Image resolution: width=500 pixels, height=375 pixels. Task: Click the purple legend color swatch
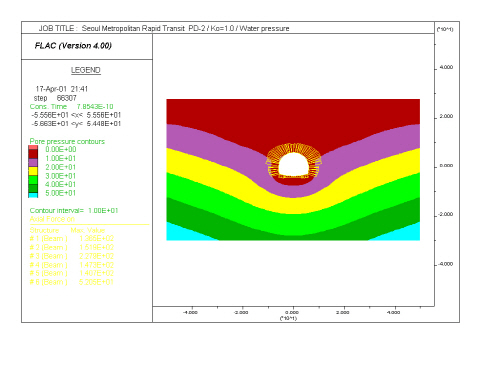(x=33, y=163)
